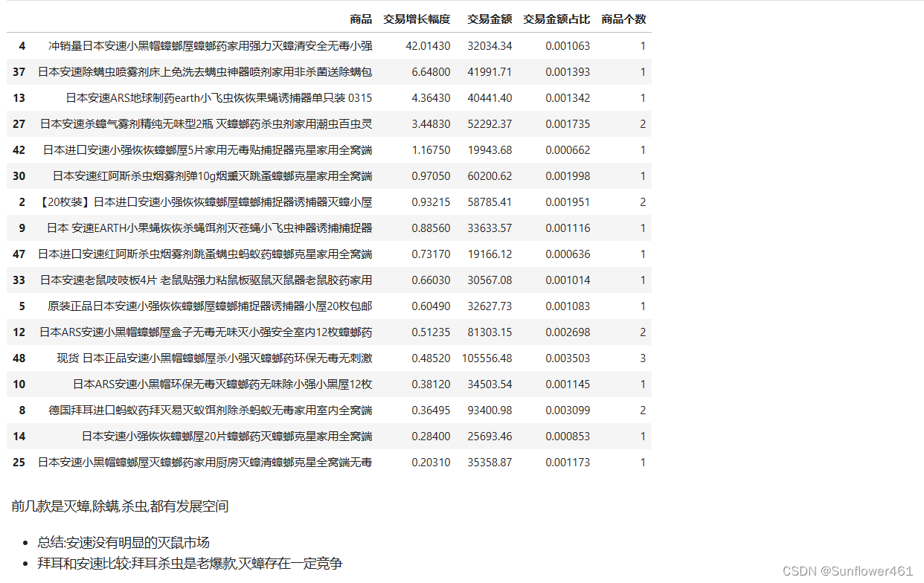The width and height of the screenshot is (924, 583).
Task: Click product name containing ARS地球制药earth
Action: click(219, 98)
